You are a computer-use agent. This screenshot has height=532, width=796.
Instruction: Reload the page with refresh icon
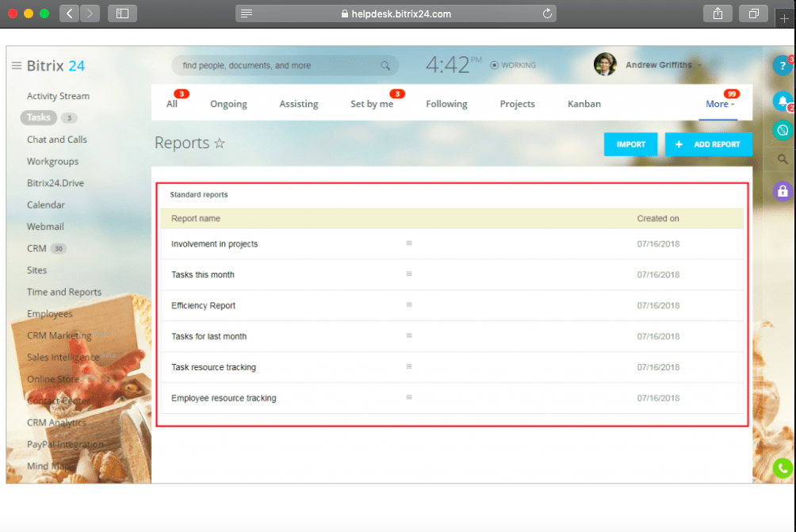click(x=547, y=13)
